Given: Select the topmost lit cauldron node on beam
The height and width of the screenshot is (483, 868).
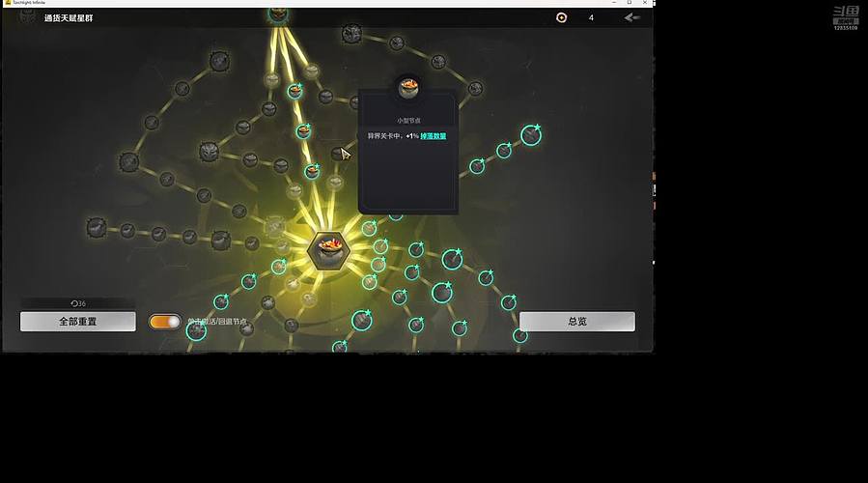Looking at the screenshot, I should click(294, 91).
